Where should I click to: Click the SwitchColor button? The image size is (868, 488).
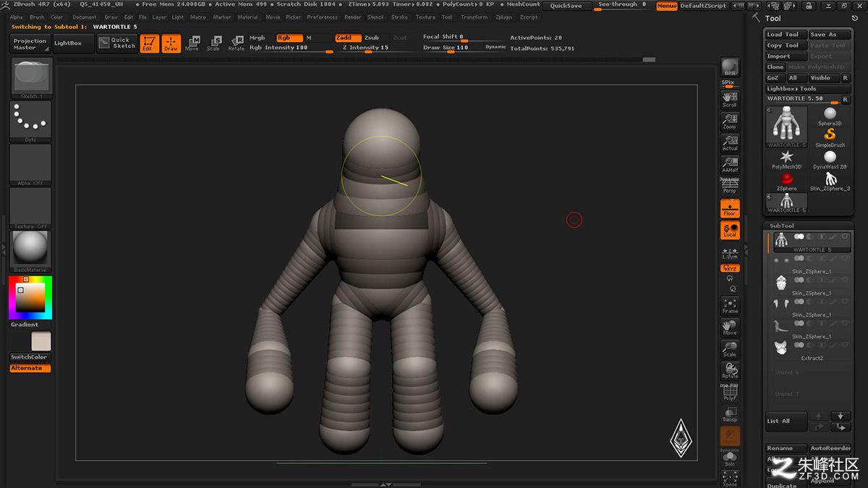(29, 357)
